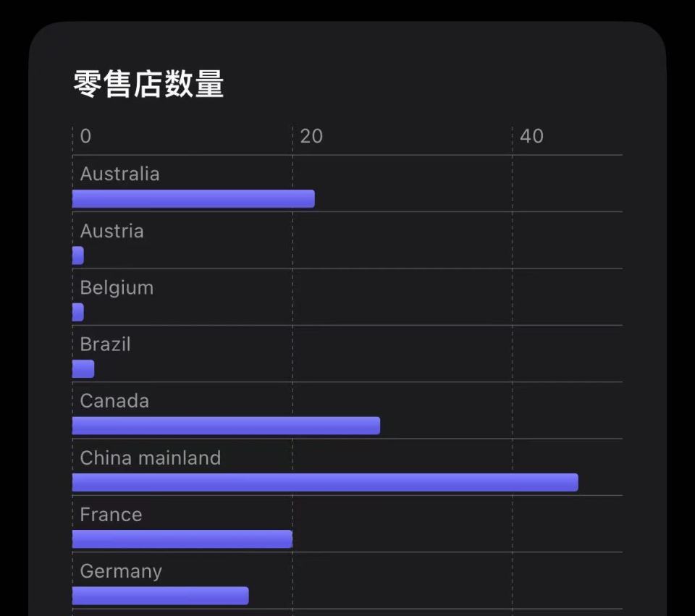Tap the Belgium label

117,288
